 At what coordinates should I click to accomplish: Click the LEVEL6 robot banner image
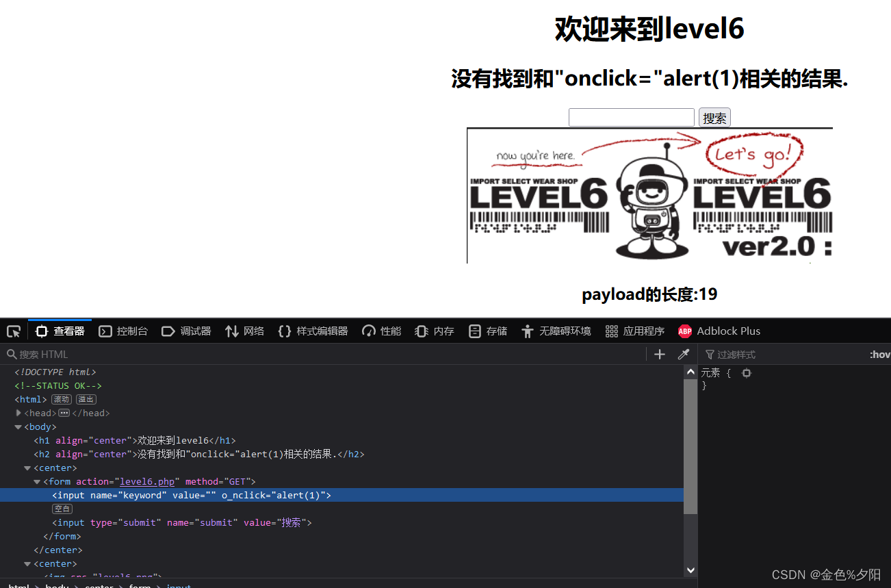coord(649,196)
